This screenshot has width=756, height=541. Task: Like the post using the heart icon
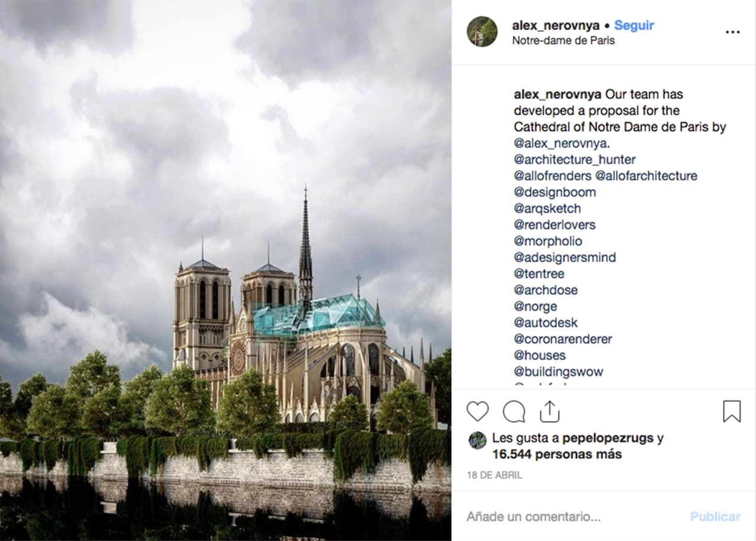click(x=477, y=411)
